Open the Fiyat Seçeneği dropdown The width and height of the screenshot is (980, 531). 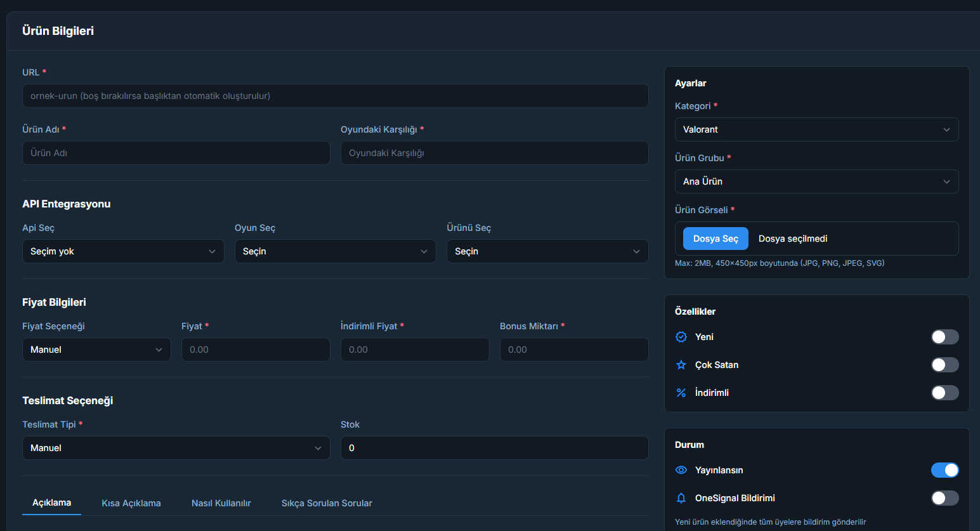tap(96, 350)
